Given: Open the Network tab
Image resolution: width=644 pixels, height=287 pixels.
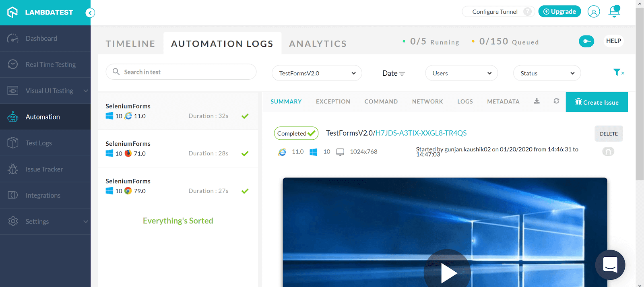Looking at the screenshot, I should click(427, 102).
